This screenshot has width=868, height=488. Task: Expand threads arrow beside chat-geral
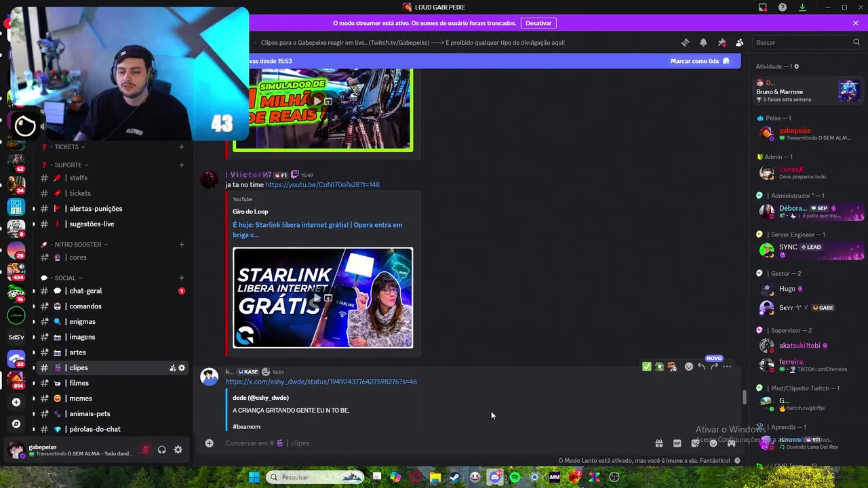(x=34, y=291)
